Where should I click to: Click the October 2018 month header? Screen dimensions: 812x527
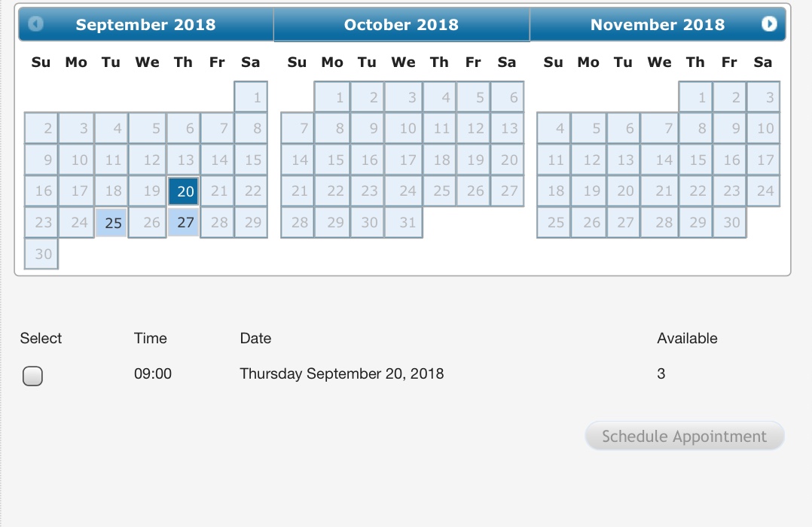coord(401,25)
